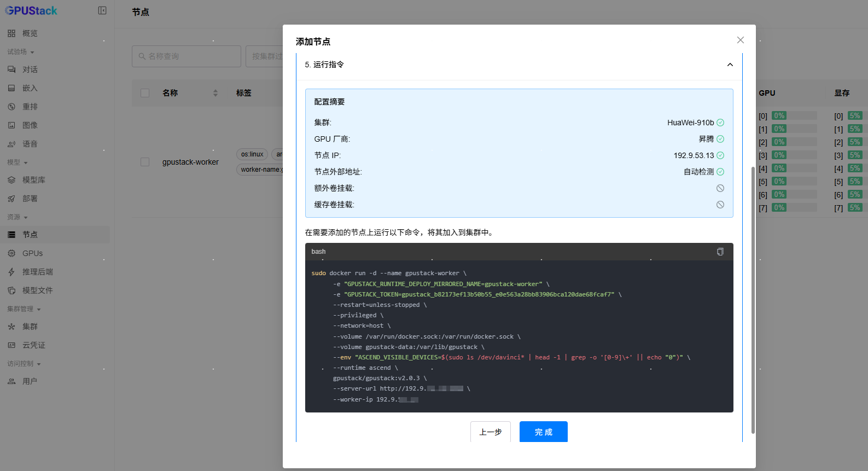Image resolution: width=868 pixels, height=471 pixels.
Task: Open the 语音 audio icon
Action: (11, 144)
